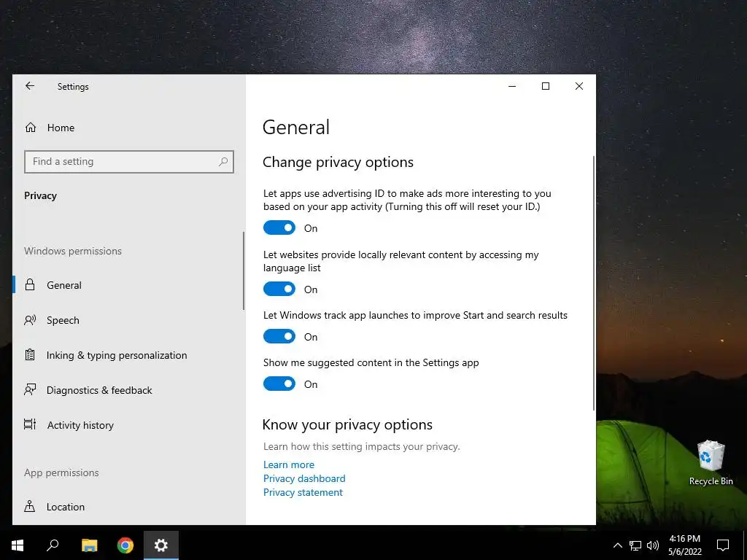
Task: Click the Inking & typing clipboard icon
Action: tap(30, 355)
